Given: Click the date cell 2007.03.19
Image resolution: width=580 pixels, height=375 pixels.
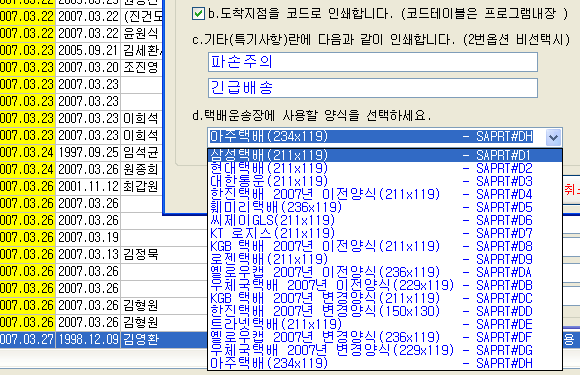Looking at the screenshot, I should (x=88, y=237).
